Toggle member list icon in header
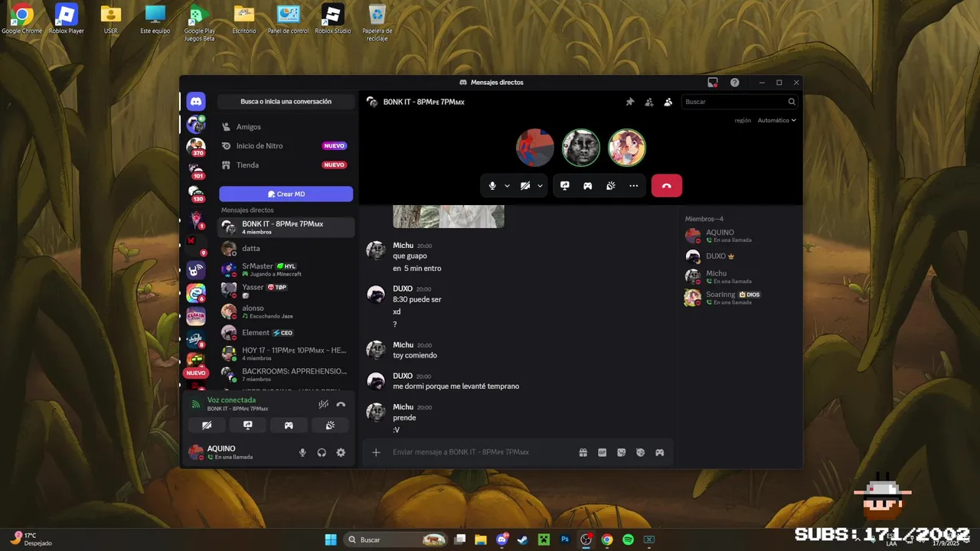This screenshot has height=551, width=980. (x=668, y=102)
